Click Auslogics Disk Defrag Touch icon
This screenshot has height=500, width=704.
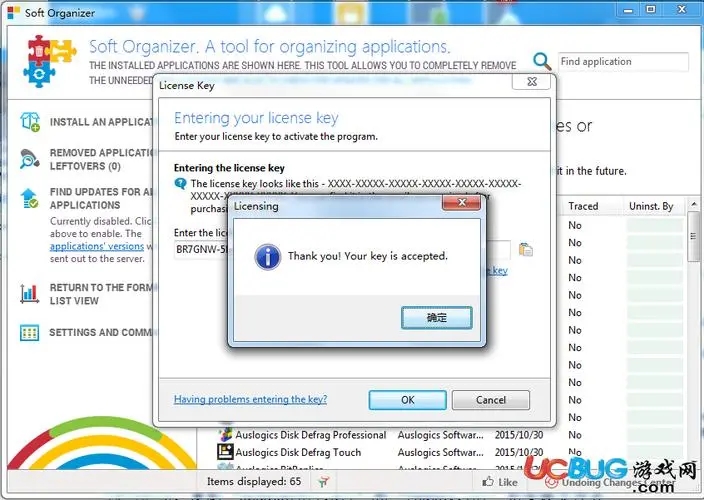(225, 452)
